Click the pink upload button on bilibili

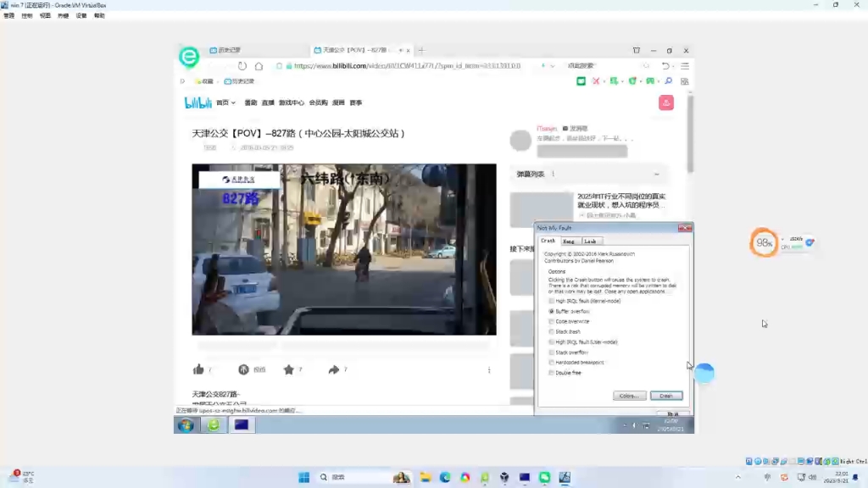666,103
